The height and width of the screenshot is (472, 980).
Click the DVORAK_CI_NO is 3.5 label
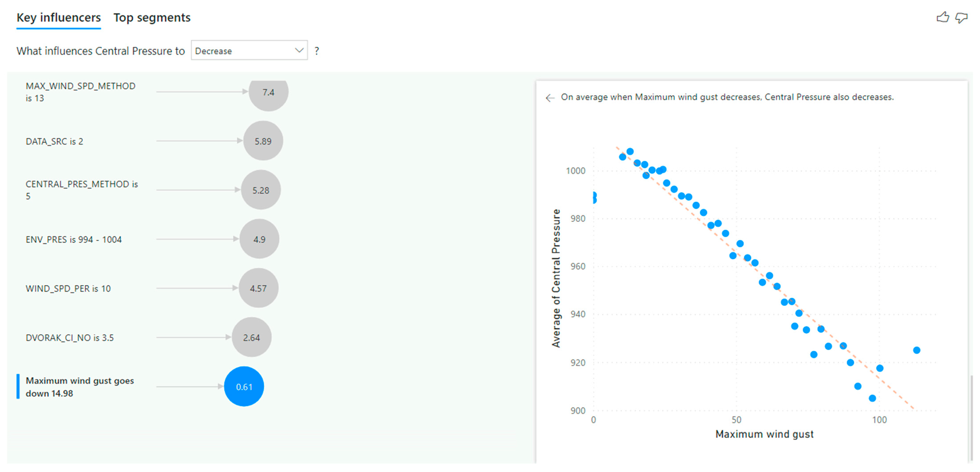coord(70,337)
